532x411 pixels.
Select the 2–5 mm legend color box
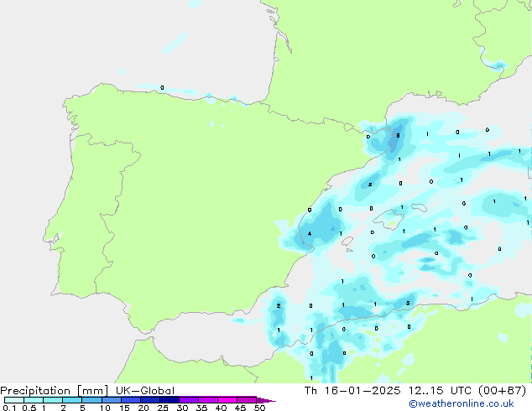point(72,400)
